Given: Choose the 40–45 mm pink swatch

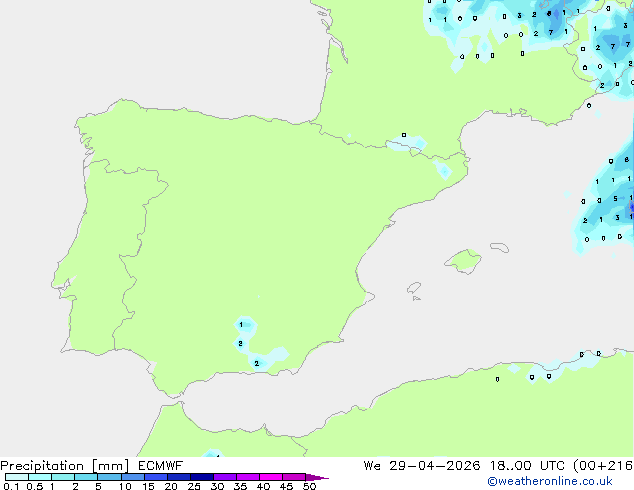Looking at the screenshot, I should [271, 477].
